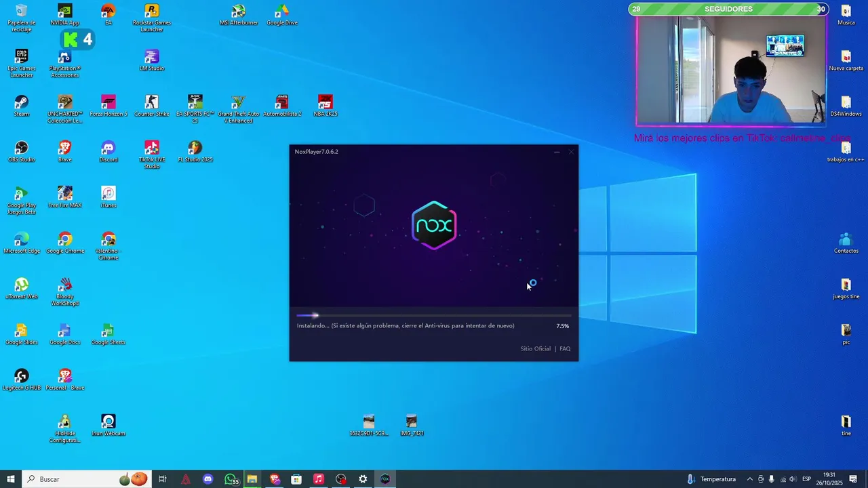Open the notification center icon
868x488 pixels.
[853, 479]
